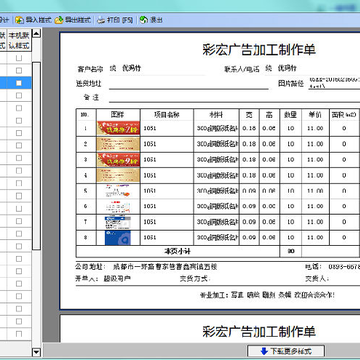The image size is (360, 360).
Task: Click the 11.00 unit price in row 4
Action: (315, 175)
